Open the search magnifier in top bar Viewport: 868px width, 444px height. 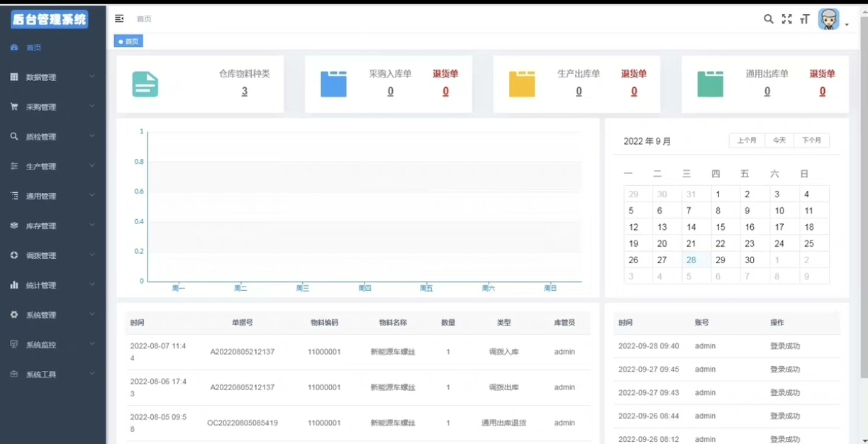pyautogui.click(x=769, y=19)
